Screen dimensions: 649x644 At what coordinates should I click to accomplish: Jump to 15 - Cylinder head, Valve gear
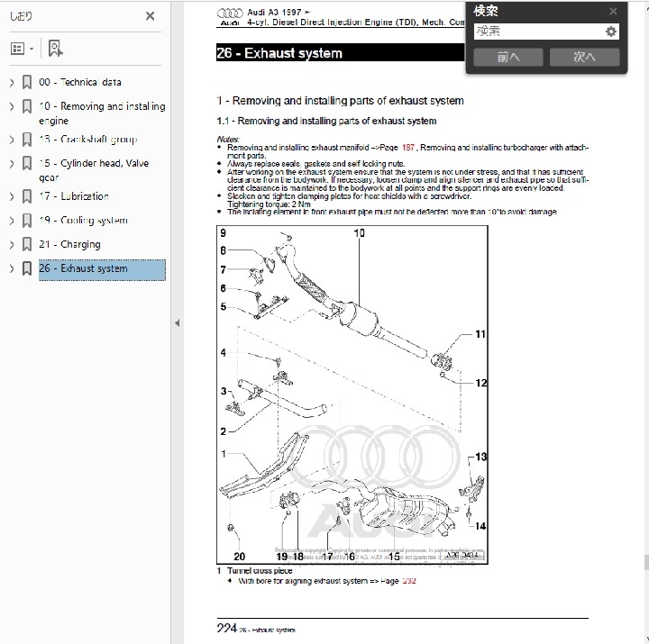(x=94, y=170)
